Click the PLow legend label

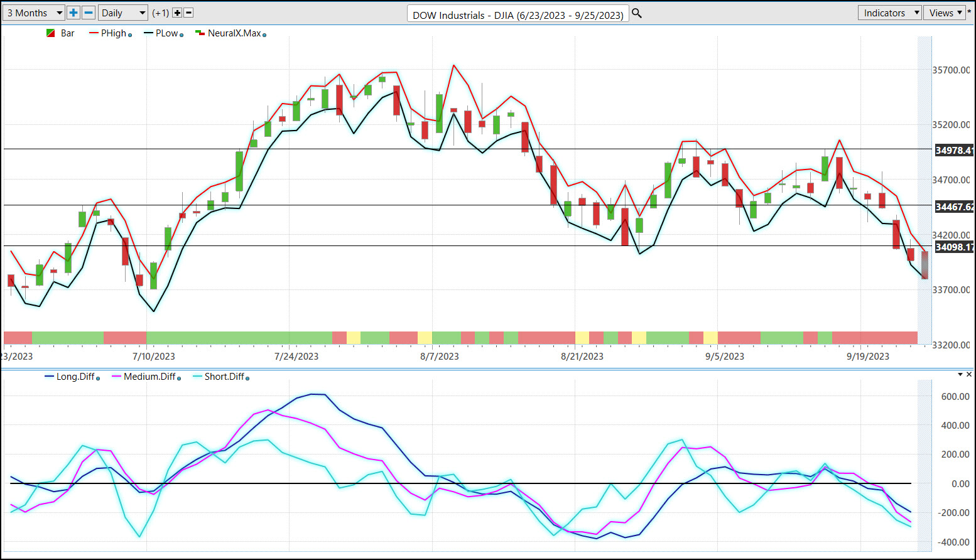166,33
